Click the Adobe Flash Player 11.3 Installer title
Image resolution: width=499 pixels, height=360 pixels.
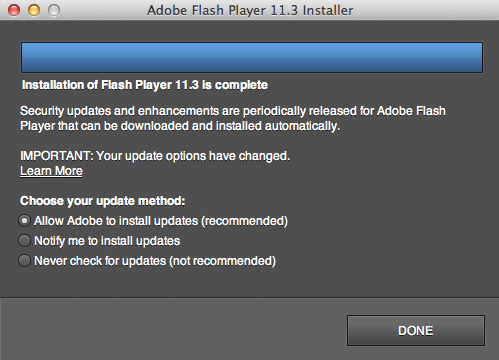(x=250, y=10)
